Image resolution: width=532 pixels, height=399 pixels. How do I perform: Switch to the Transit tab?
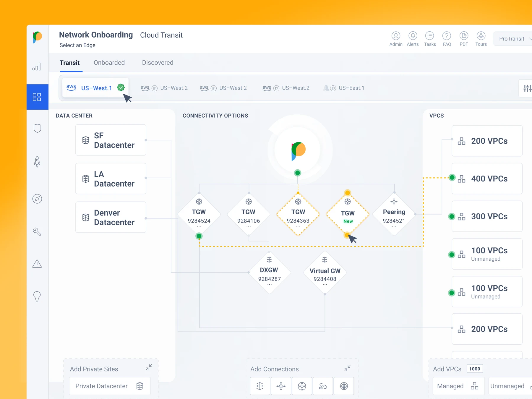(x=70, y=63)
